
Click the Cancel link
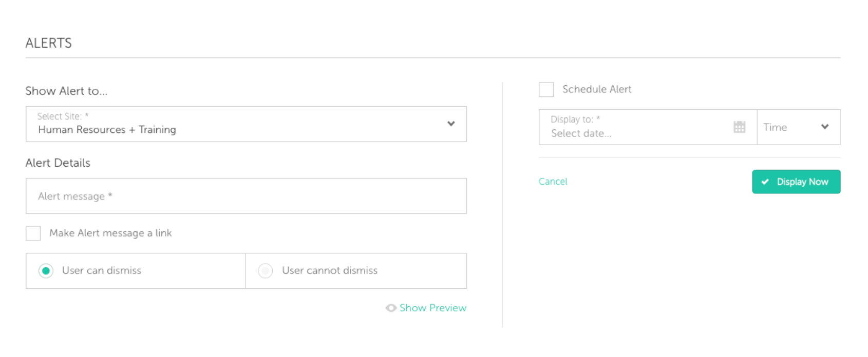click(x=553, y=181)
